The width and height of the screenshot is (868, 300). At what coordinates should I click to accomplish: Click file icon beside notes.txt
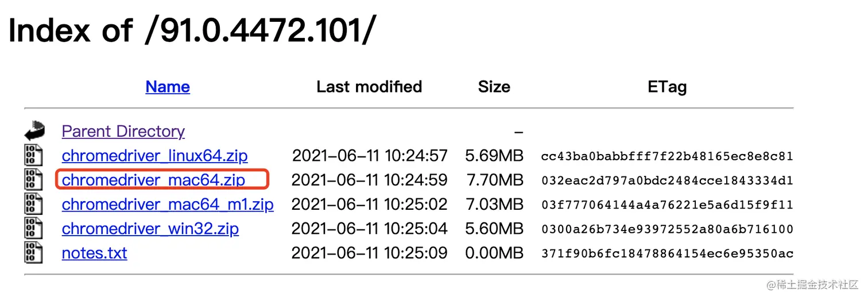click(33, 252)
